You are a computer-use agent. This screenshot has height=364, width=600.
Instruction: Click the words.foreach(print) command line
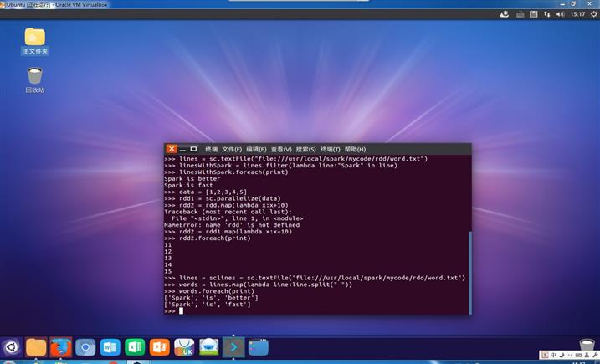point(209,291)
